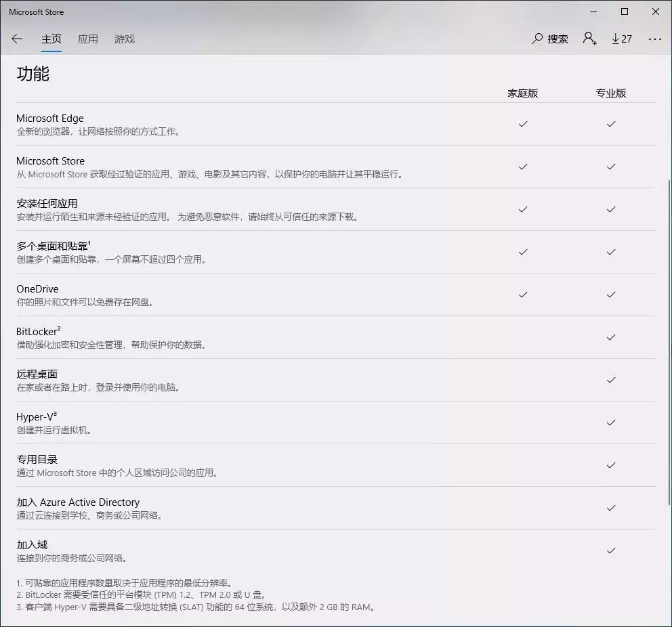
Task: Open the account sign-in person icon
Action: tap(590, 39)
